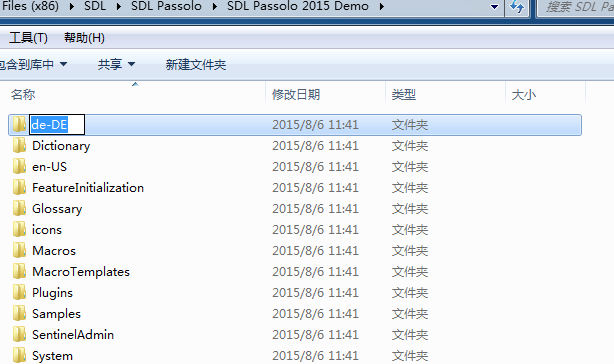Viewport: 614px width, 364px height.
Task: Go to SDL Passolo 2015 Demo breadcrumb
Action: pyautogui.click(x=298, y=6)
